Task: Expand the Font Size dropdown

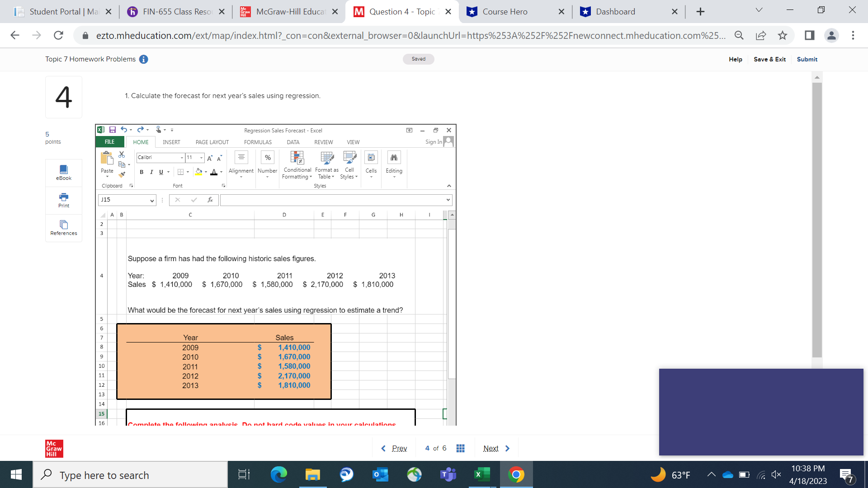Action: pyautogui.click(x=201, y=158)
